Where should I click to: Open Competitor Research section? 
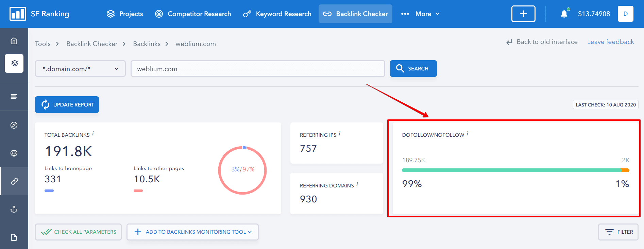click(193, 14)
